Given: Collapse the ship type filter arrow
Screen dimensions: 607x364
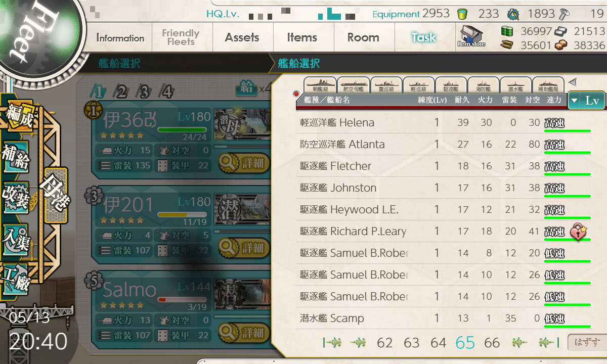Looking at the screenshot, I should 572,81.
